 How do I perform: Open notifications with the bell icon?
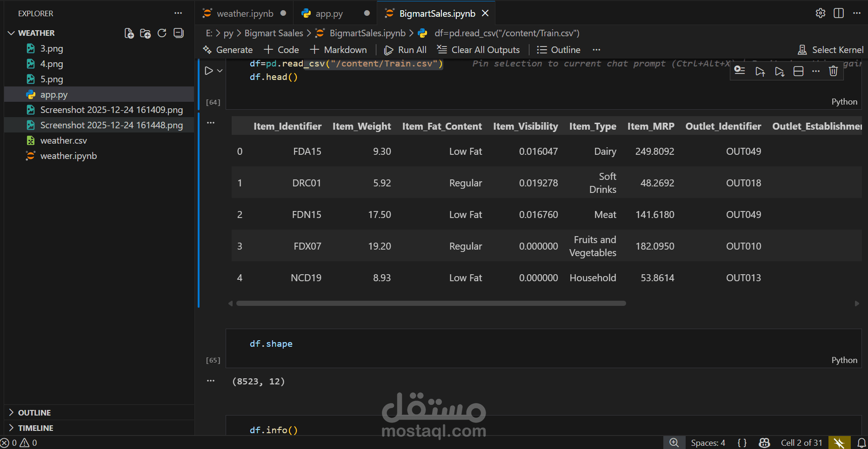coord(861,442)
